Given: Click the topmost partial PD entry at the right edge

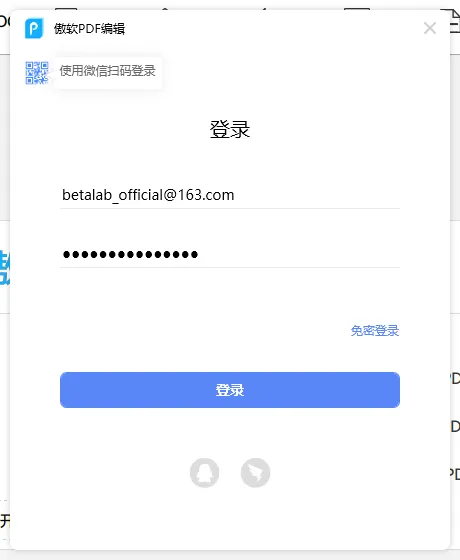Looking at the screenshot, I should point(455,379).
